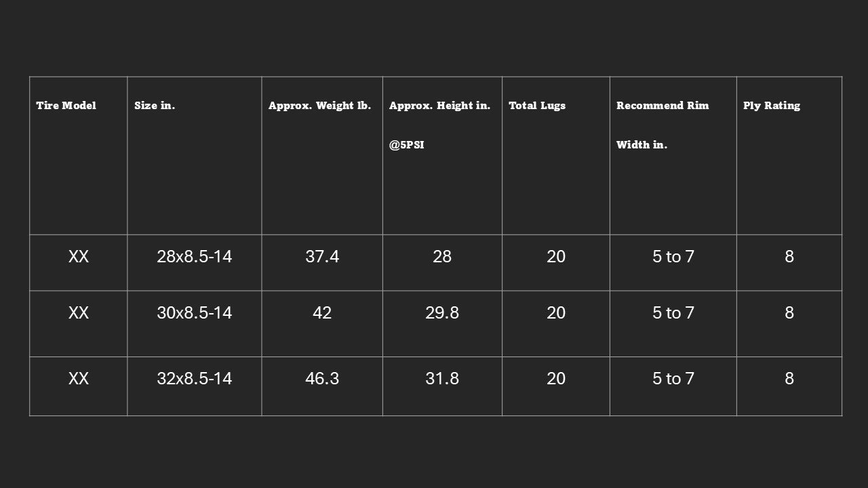The height and width of the screenshot is (488, 868).
Task: Select the 28x8.5-14 size cell
Action: (x=194, y=257)
